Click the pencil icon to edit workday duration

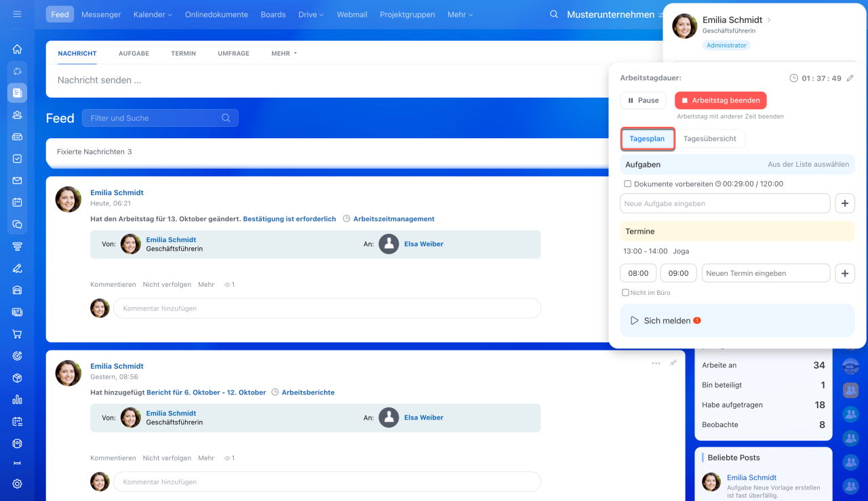pyautogui.click(x=850, y=79)
